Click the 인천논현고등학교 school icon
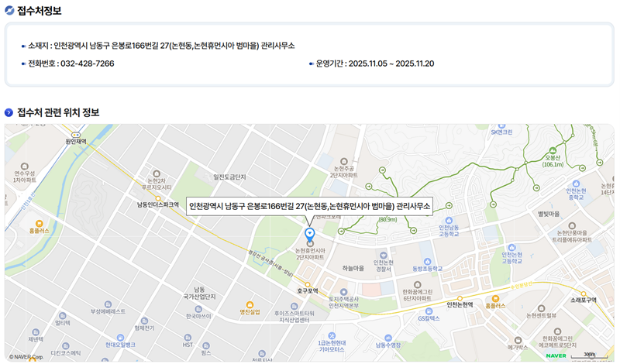The image size is (620, 364). click(511, 248)
